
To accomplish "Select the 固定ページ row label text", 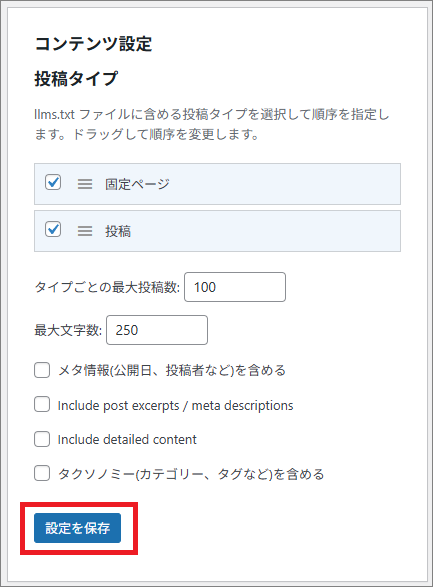I will click(x=137, y=184).
